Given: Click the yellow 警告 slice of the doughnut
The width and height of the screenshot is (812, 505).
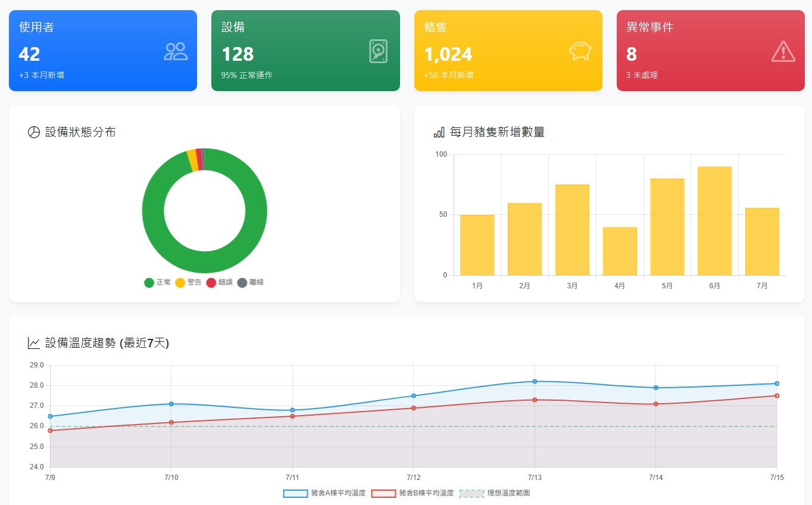Looking at the screenshot, I should click(192, 161).
